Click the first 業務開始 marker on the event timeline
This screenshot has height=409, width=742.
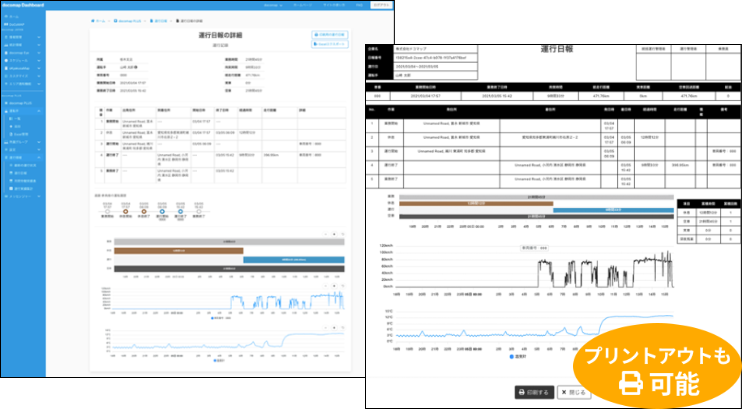tap(105, 212)
